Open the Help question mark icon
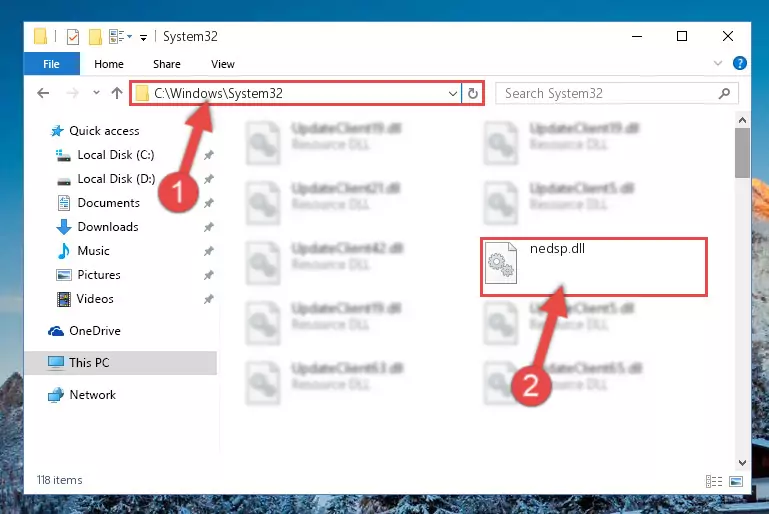This screenshot has height=514, width=769. point(740,63)
